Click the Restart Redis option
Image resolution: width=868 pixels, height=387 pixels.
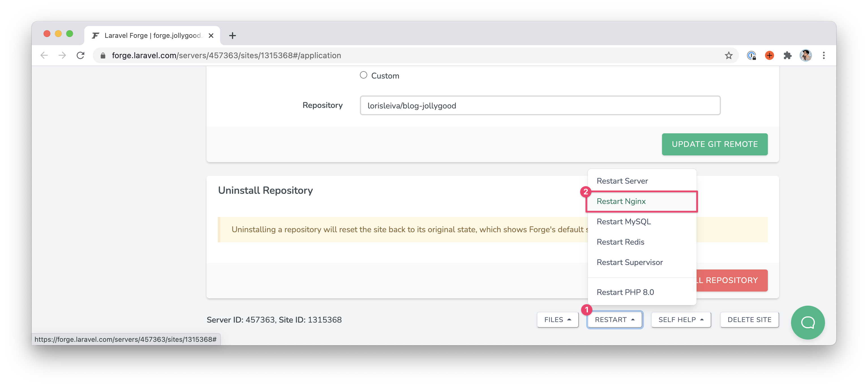(620, 242)
